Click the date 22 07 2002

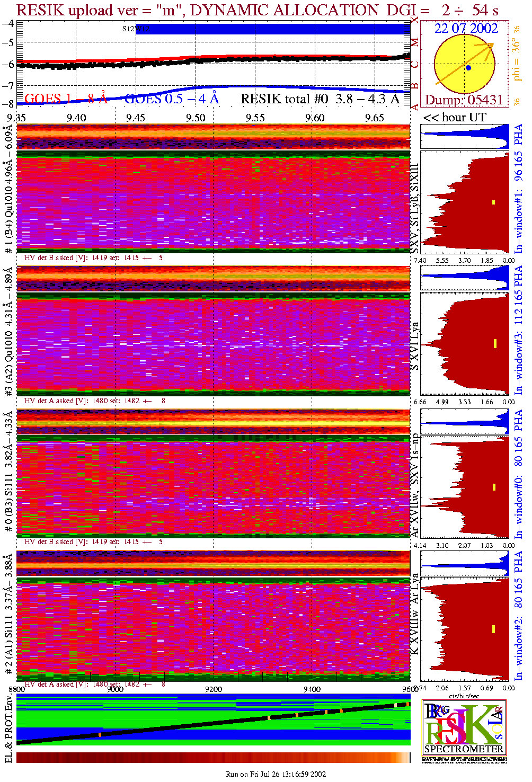point(466,29)
